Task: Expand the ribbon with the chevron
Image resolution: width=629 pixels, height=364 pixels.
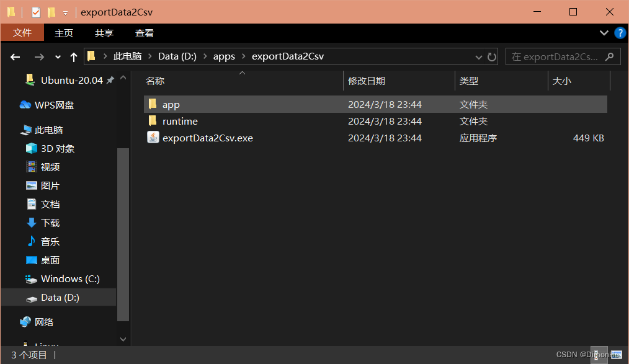Action: (604, 33)
